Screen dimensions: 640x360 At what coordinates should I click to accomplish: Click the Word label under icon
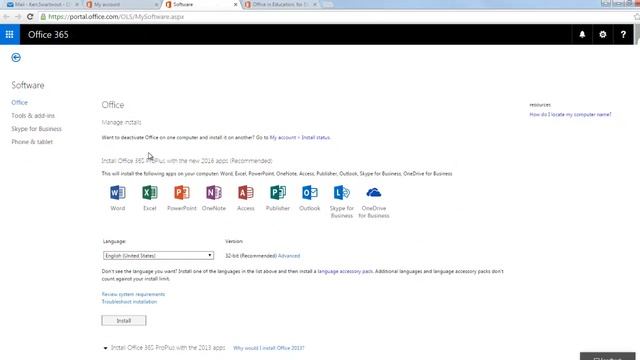(118, 208)
